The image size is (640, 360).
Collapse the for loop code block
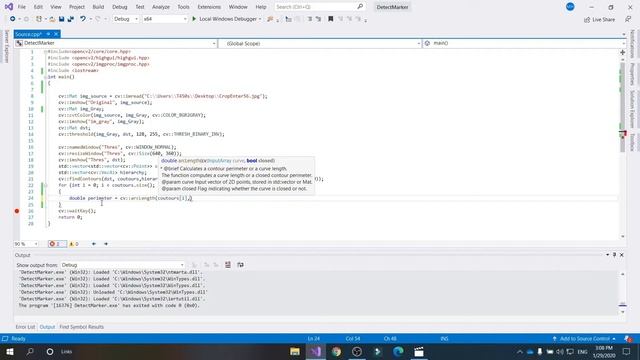pyautogui.click(x=45, y=185)
